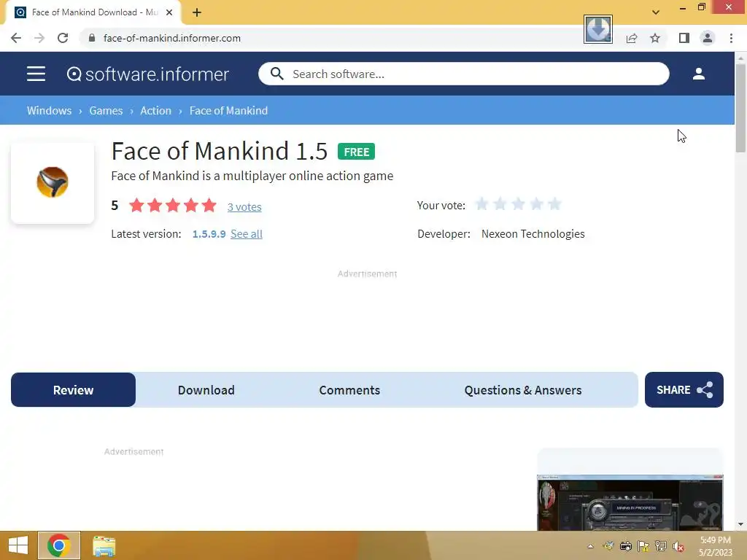The height and width of the screenshot is (560, 747).
Task: Click scrollbar down arrow
Action: [x=740, y=524]
